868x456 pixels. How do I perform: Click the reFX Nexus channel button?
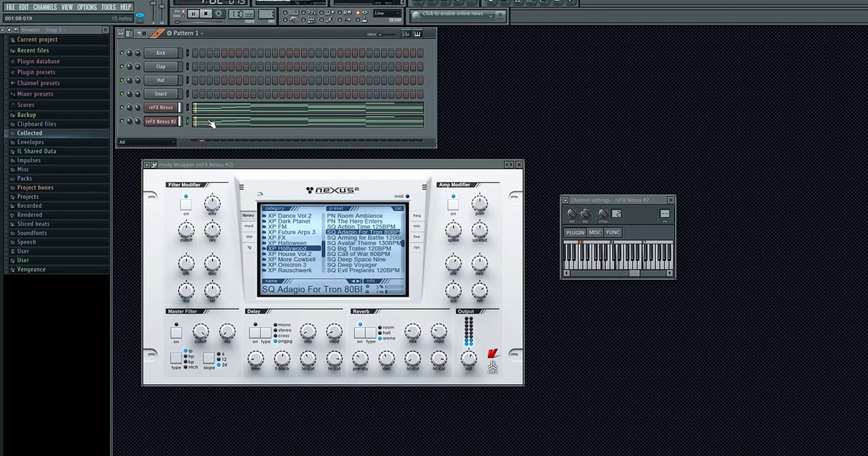(161, 108)
